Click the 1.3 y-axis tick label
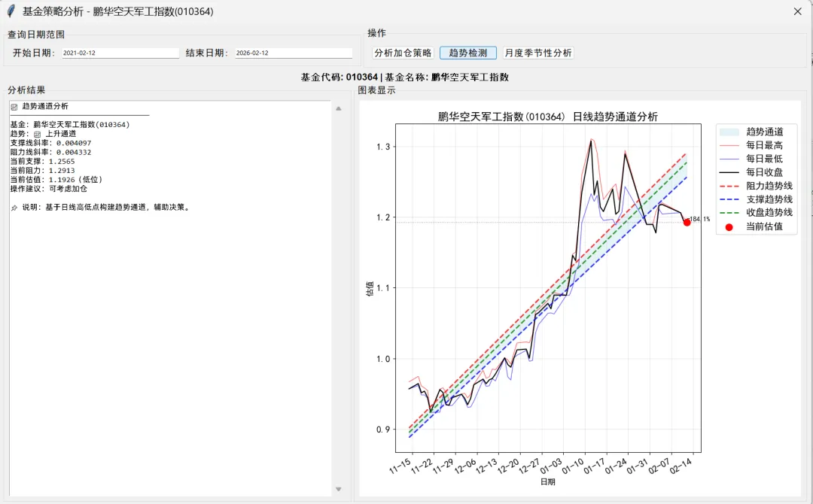Screen dimensions: 813x504 coord(383,147)
